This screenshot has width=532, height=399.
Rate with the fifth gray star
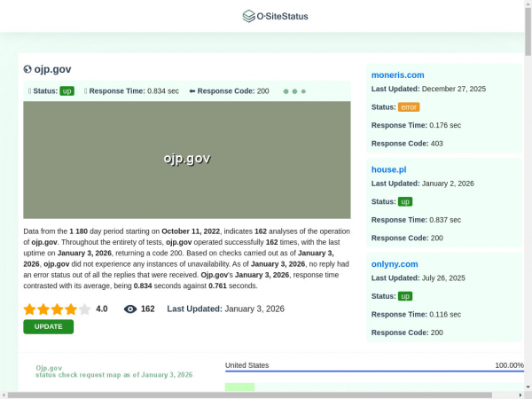(x=84, y=309)
